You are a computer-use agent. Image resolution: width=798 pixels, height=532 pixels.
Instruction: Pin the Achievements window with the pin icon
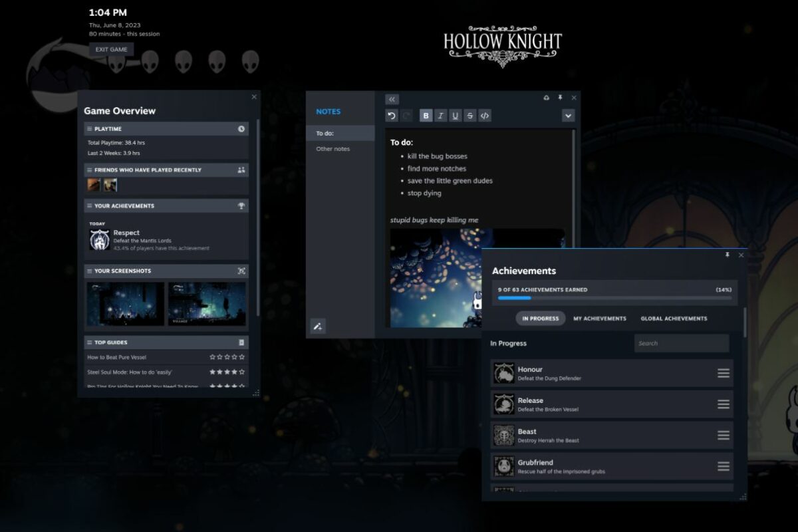point(729,255)
